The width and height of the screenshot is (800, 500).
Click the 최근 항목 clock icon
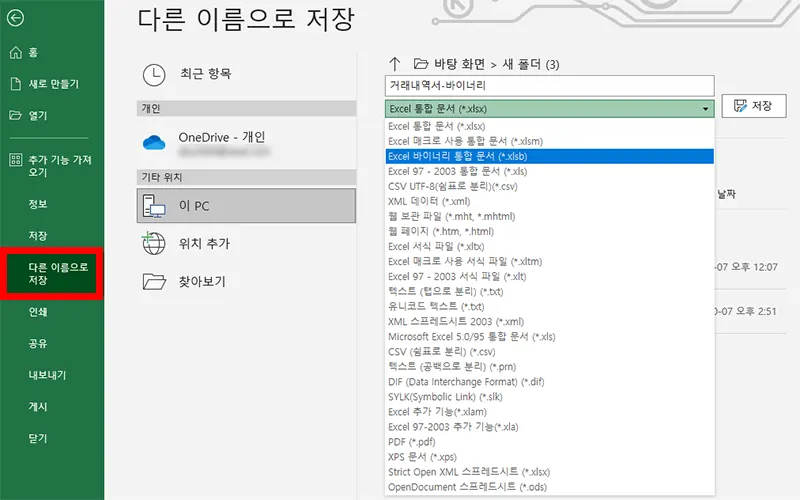point(154,75)
